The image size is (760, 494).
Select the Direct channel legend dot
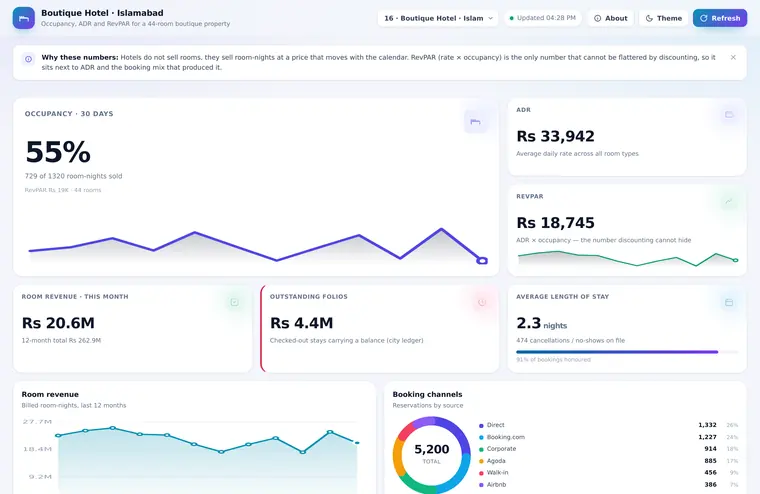tap(481, 426)
